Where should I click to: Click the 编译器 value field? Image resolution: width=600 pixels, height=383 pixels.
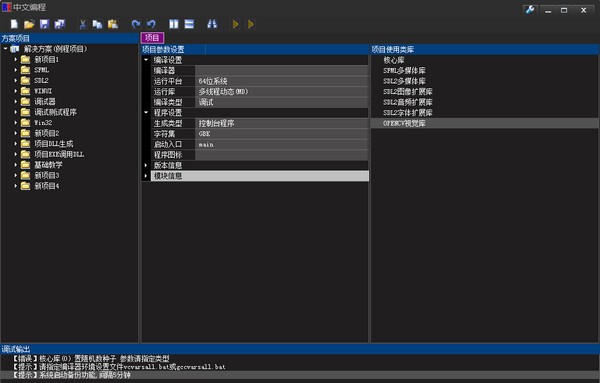(x=282, y=70)
